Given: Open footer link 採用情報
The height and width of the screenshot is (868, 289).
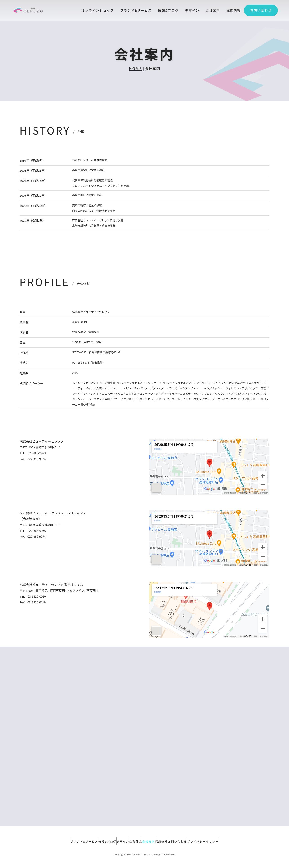Looking at the screenshot, I should [x=161, y=841].
